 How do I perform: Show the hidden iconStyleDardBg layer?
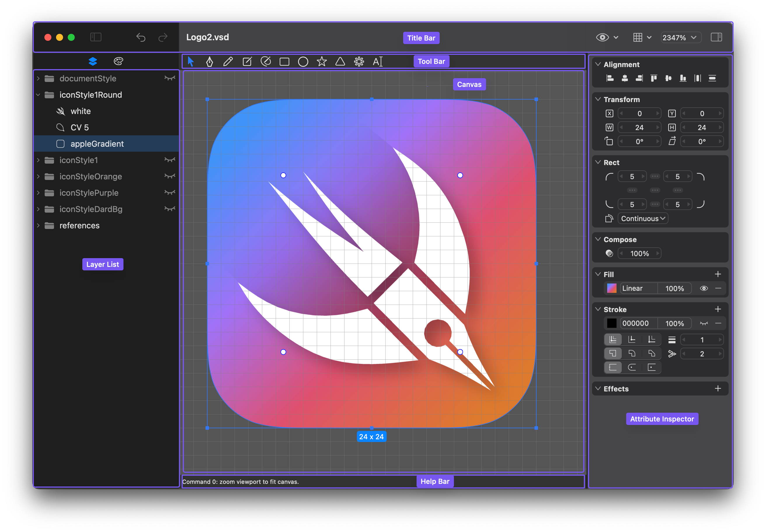pos(170,209)
